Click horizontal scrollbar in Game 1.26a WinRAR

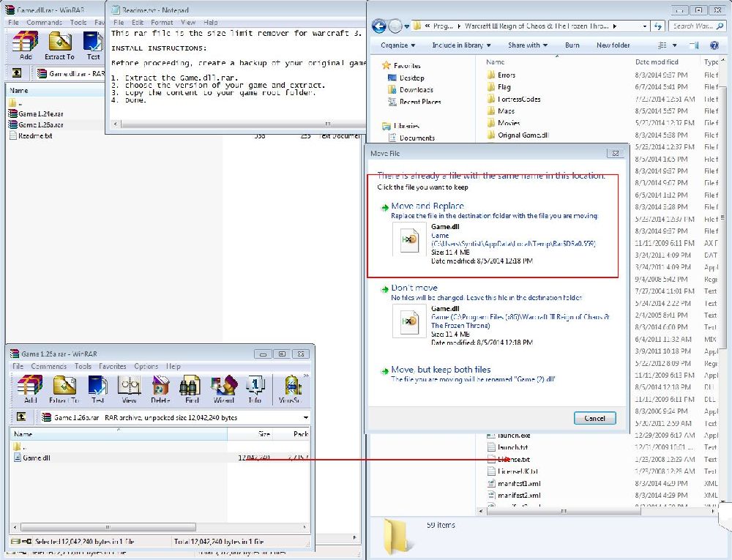108,527
